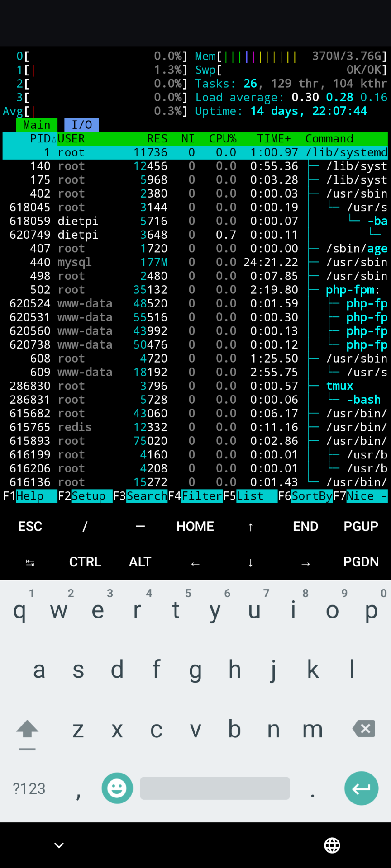Select root process row PID 615893
The height and width of the screenshot is (868, 391).
point(195,441)
